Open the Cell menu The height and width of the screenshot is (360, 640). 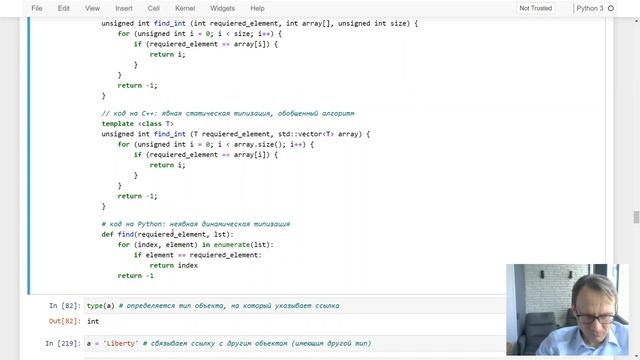154,8
